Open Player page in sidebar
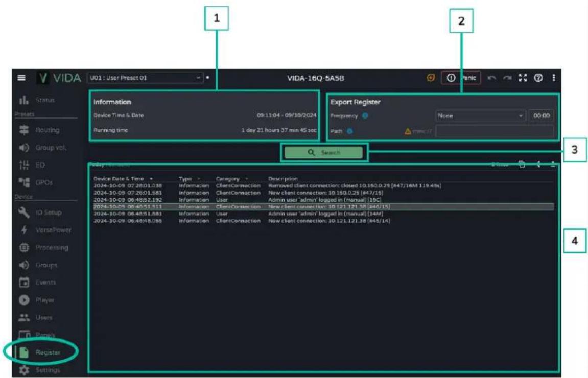Image resolution: width=588 pixels, height=378 pixels. click(36, 300)
